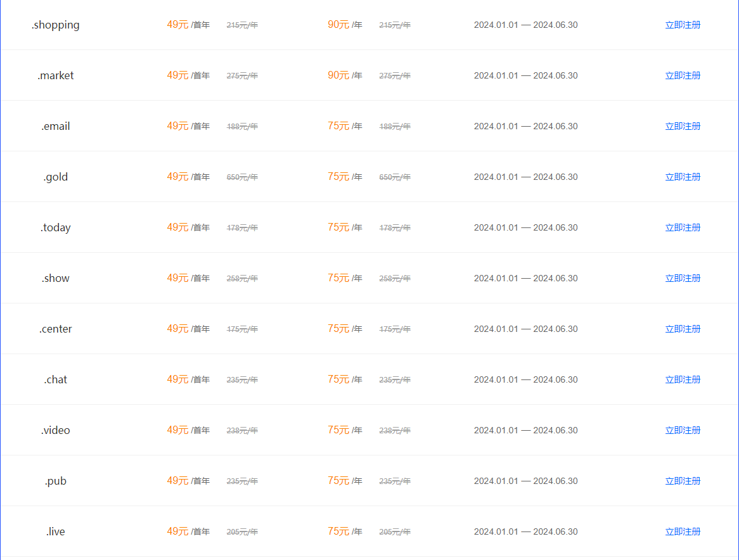Register the .live domain via 立即注册
Image resolution: width=739 pixels, height=560 pixels.
(683, 531)
